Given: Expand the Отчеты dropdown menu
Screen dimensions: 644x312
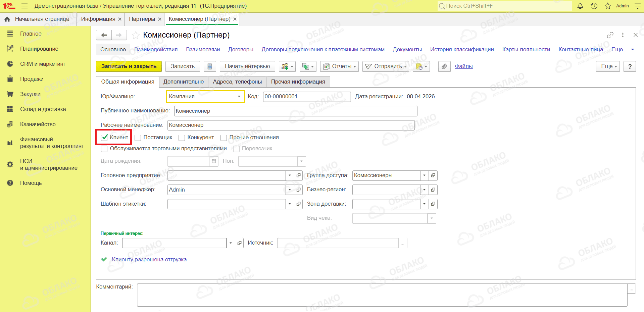Looking at the screenshot, I should coord(339,66).
